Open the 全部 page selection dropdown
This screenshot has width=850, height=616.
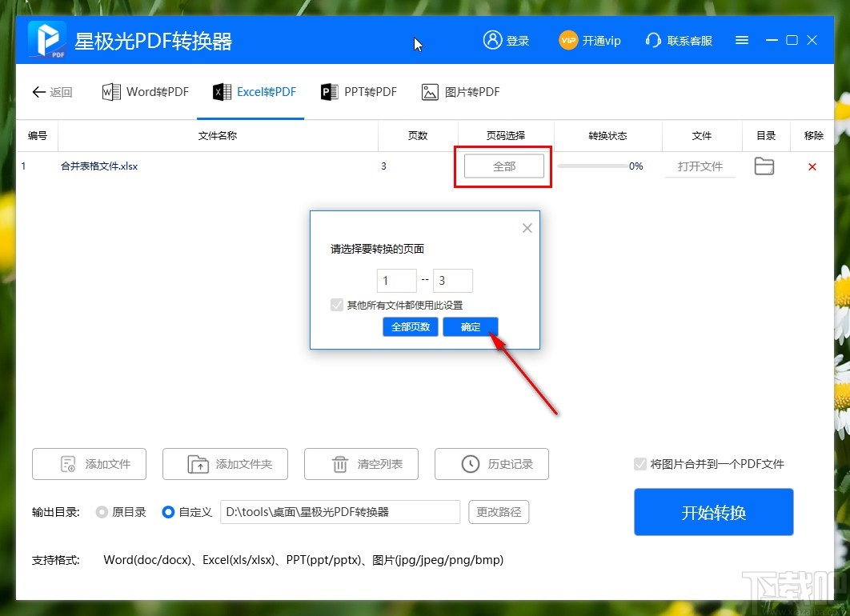503,166
